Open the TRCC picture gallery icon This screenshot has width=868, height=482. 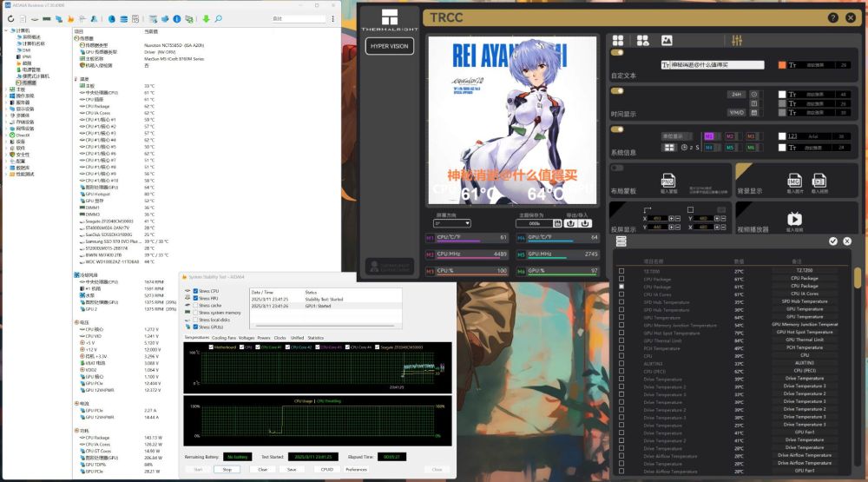coord(667,41)
